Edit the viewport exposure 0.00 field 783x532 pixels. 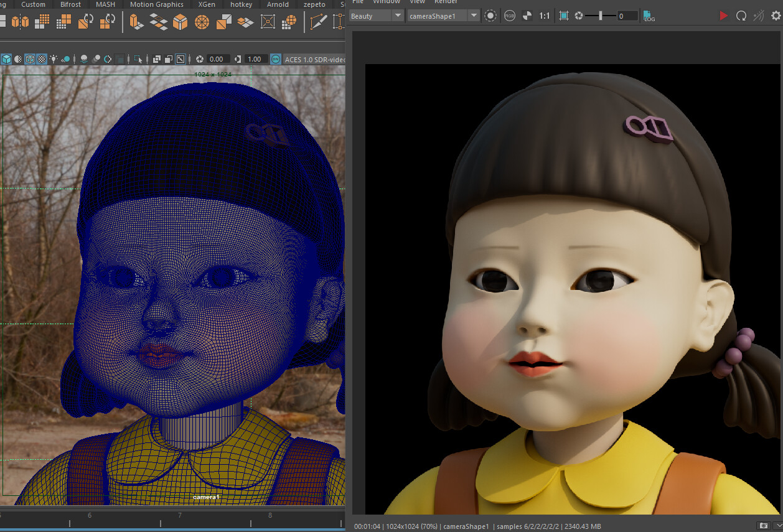pos(217,59)
